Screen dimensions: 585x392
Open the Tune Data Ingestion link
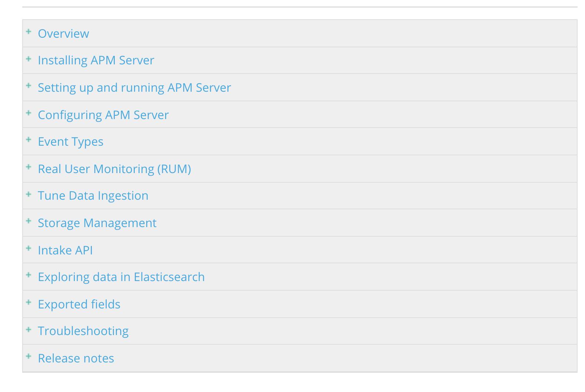point(93,196)
